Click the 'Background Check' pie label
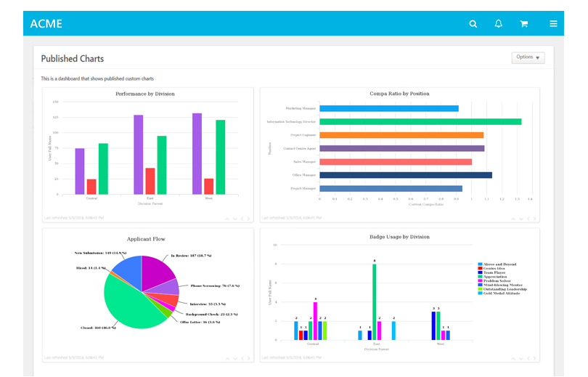 point(212,315)
